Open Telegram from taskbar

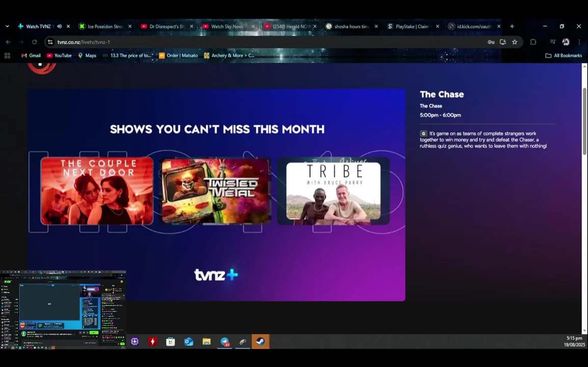click(225, 342)
